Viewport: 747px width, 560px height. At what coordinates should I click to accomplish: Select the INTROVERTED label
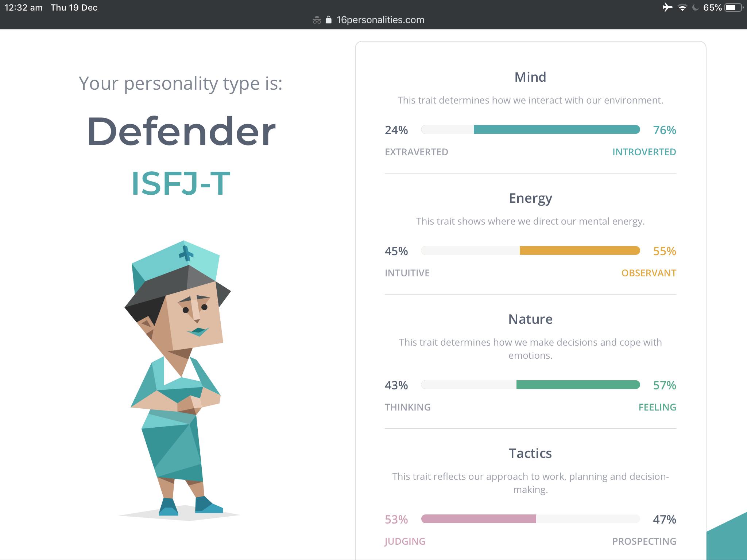[x=644, y=152]
